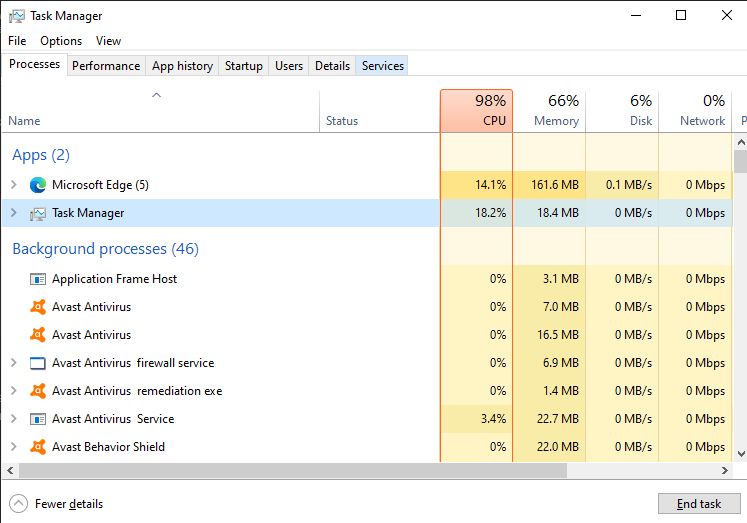Sort by the 98% CPU column header
The image size is (747, 523).
pos(476,111)
